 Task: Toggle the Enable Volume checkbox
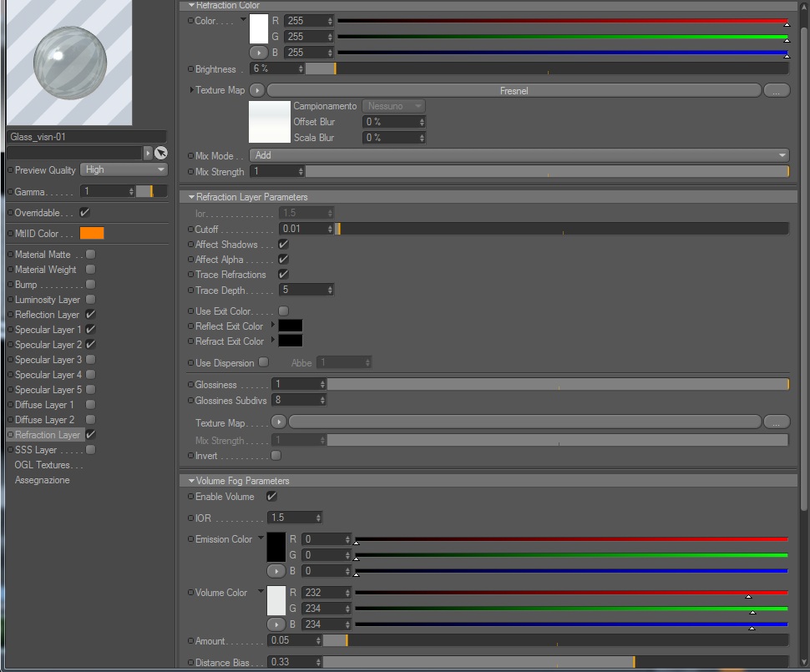coord(271,497)
